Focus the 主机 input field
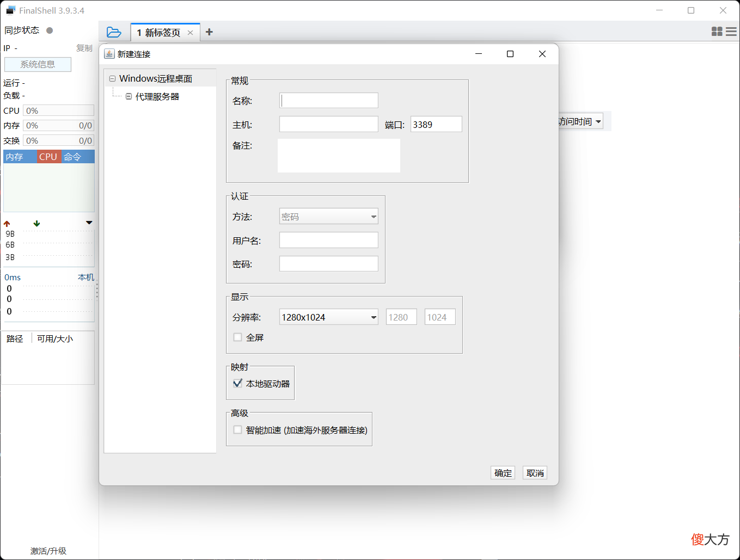The width and height of the screenshot is (740, 560). coord(329,124)
